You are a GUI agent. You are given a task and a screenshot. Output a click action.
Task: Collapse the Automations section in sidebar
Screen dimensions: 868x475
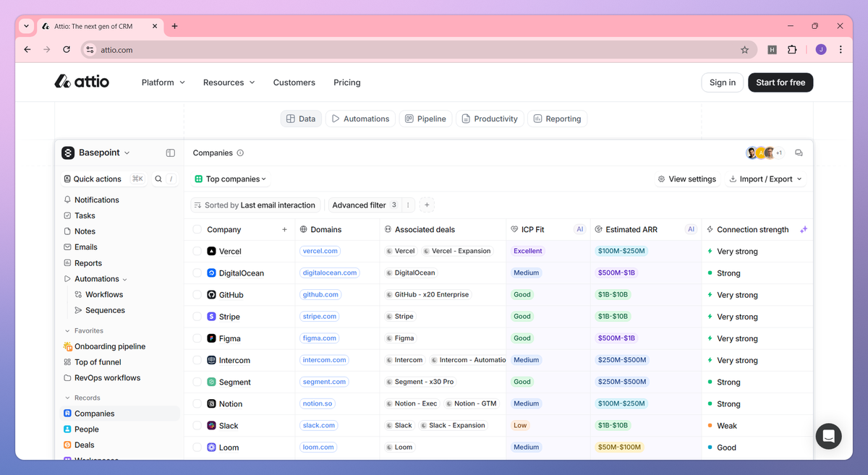(124, 279)
